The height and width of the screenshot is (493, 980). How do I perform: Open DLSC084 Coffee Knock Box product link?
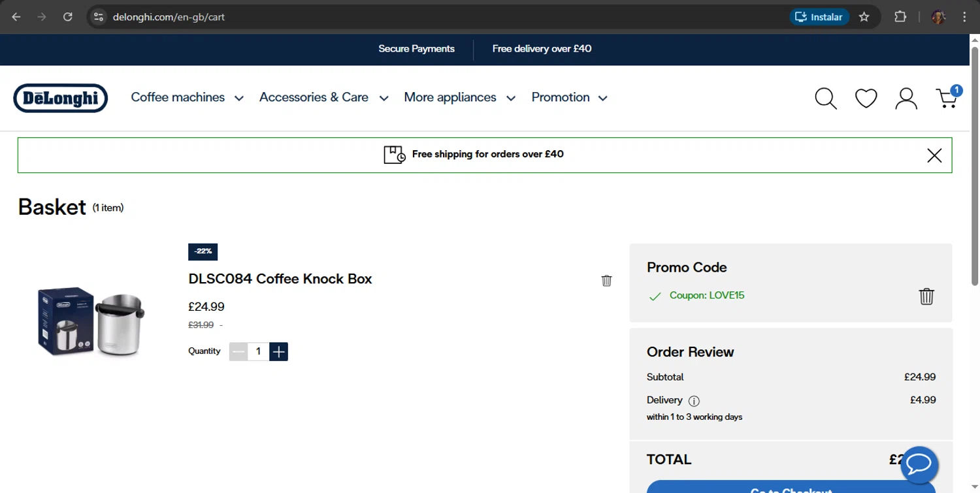tap(280, 279)
